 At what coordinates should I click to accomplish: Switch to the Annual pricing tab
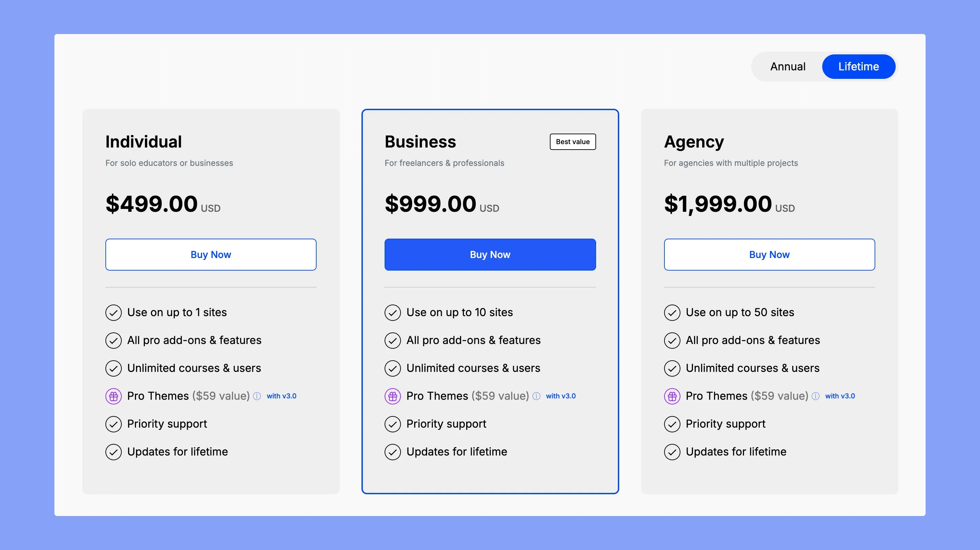[x=788, y=66]
